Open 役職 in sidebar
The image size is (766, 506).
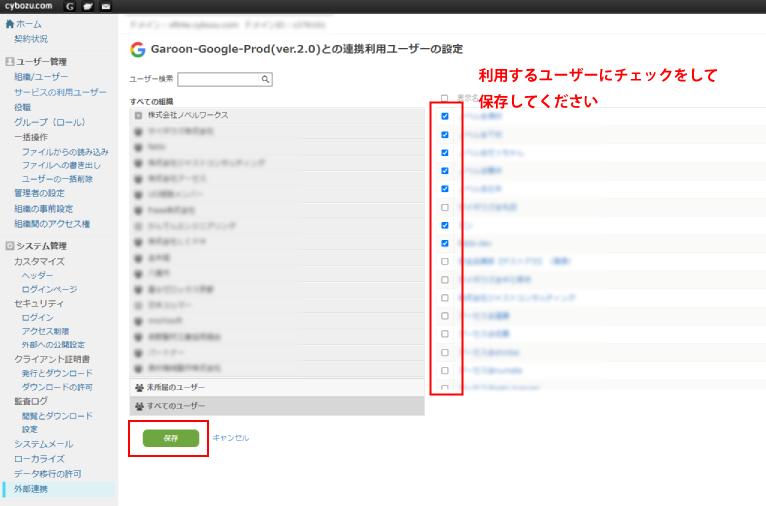(x=22, y=107)
